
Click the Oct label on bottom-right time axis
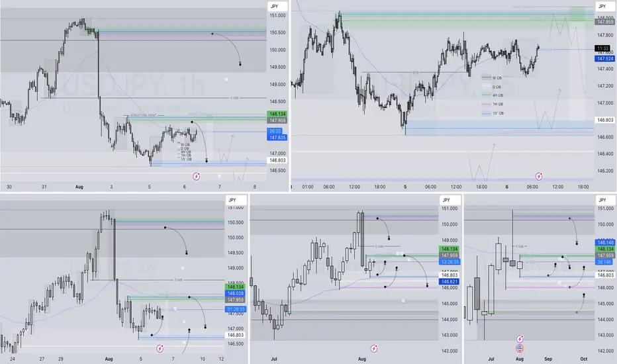[583, 359]
